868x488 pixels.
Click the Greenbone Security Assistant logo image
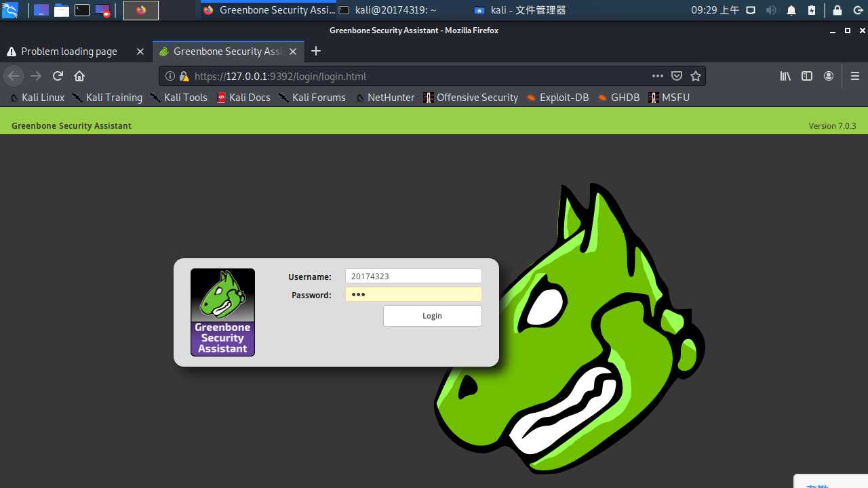(x=222, y=312)
